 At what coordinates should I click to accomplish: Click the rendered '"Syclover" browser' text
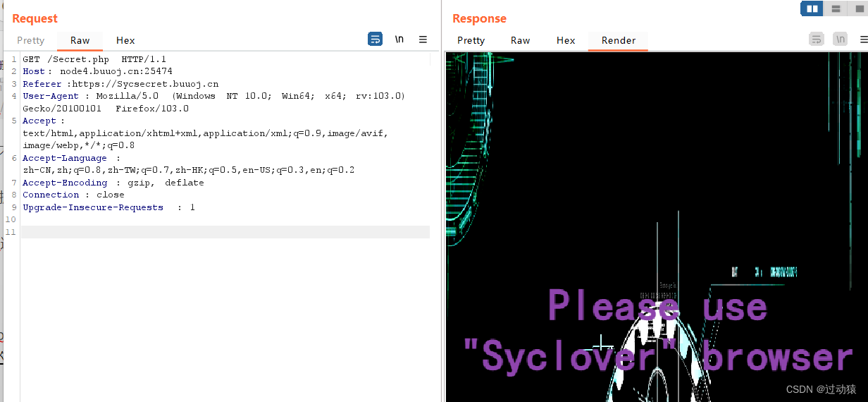(658, 357)
